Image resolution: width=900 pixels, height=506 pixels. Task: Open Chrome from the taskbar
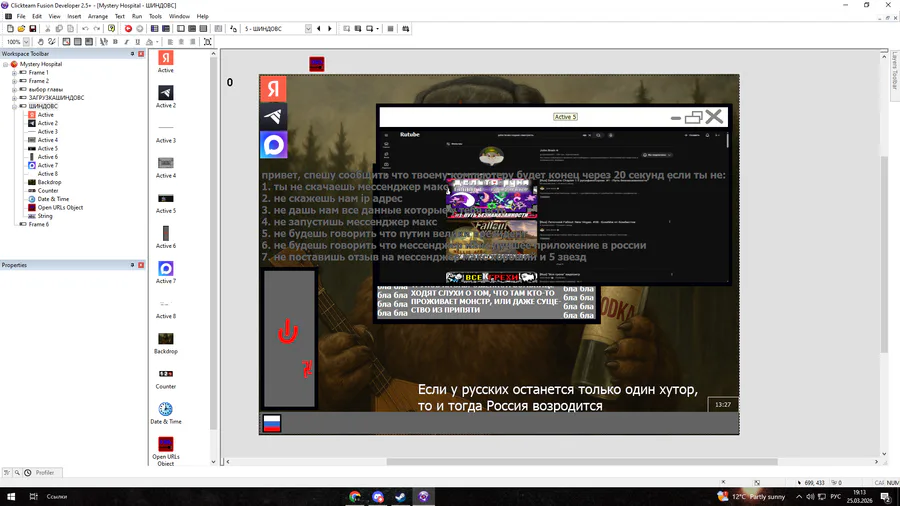tap(355, 497)
